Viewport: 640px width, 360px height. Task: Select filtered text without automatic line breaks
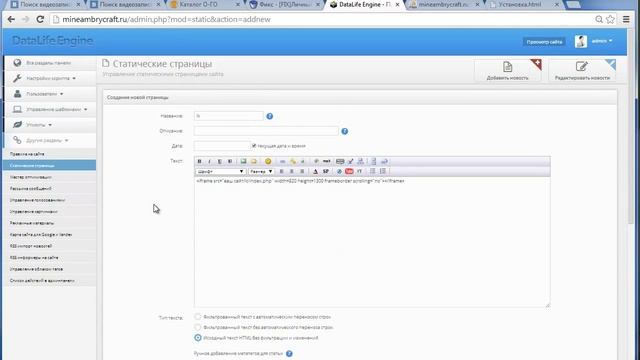tap(198, 327)
